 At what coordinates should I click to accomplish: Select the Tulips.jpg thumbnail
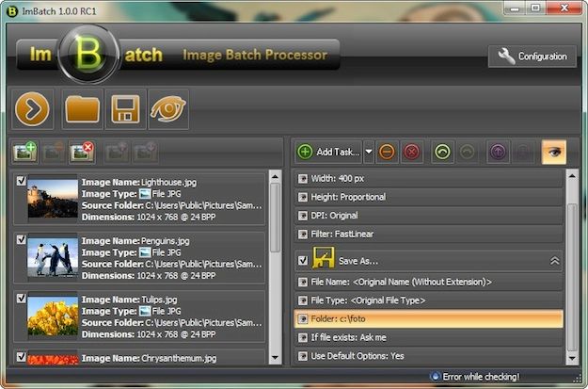(53, 316)
